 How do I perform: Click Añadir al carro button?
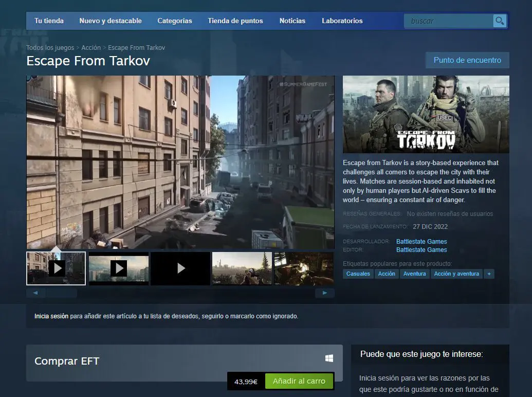pos(299,381)
